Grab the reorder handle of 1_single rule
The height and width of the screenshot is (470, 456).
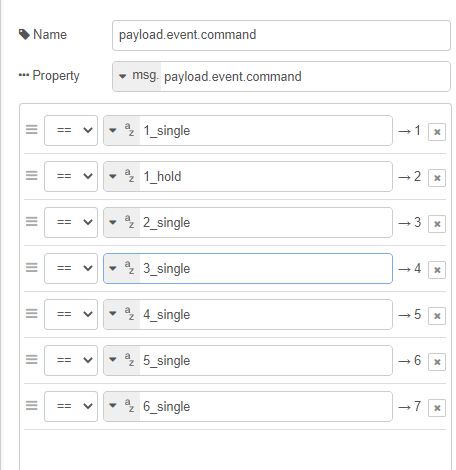[x=32, y=130]
